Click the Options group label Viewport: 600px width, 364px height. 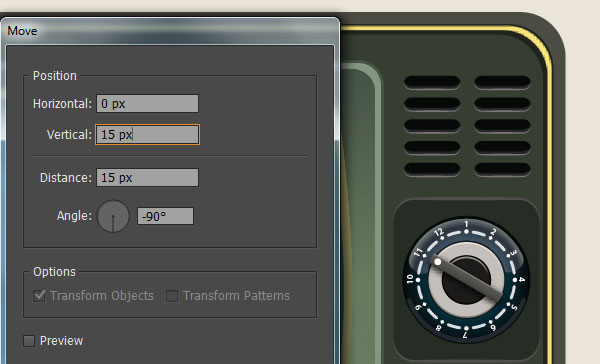tap(54, 272)
